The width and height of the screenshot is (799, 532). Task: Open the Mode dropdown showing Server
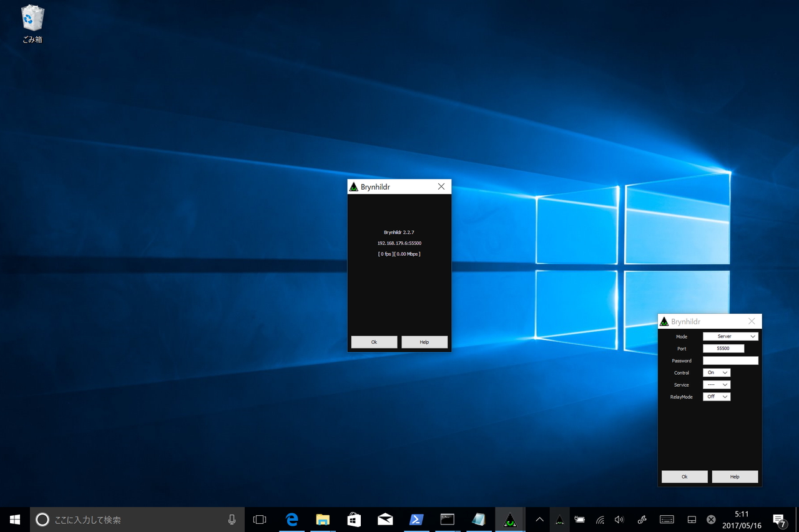point(730,337)
